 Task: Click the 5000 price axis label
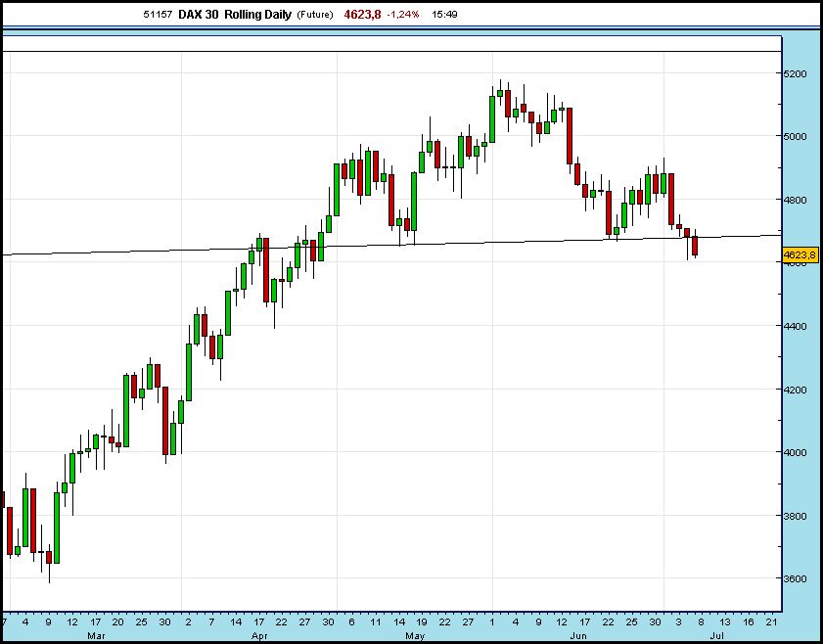[x=797, y=136]
